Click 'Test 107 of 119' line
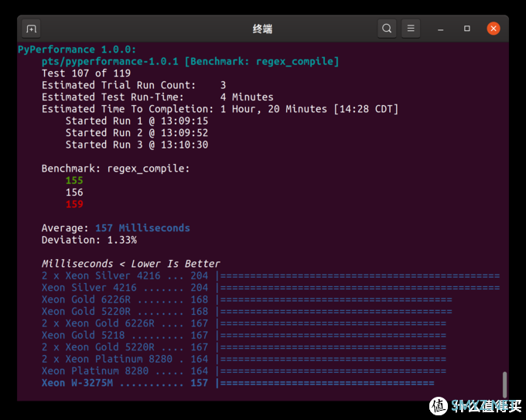This screenshot has width=526, height=420. [x=86, y=73]
